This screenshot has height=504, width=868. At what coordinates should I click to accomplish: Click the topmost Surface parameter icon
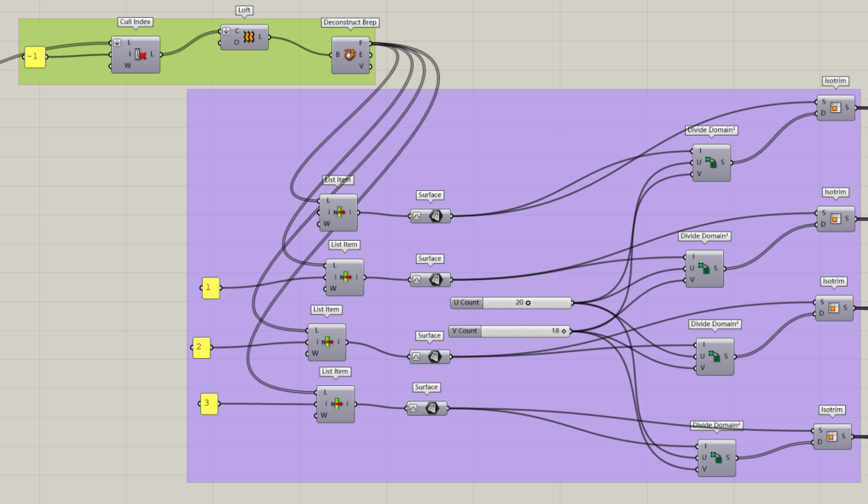pos(436,216)
